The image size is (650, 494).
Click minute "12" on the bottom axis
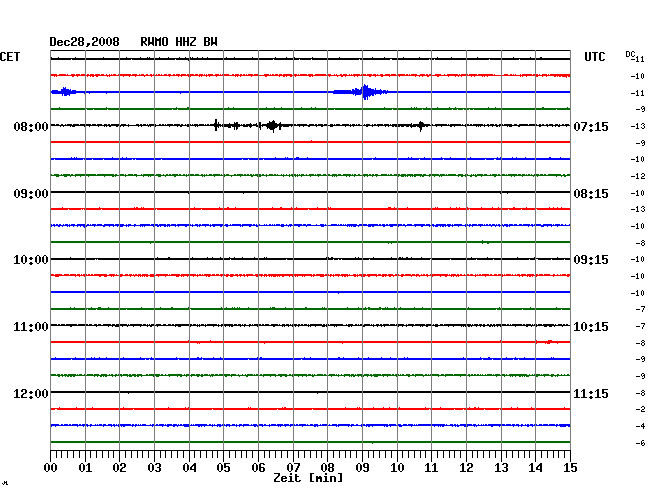coord(466,468)
